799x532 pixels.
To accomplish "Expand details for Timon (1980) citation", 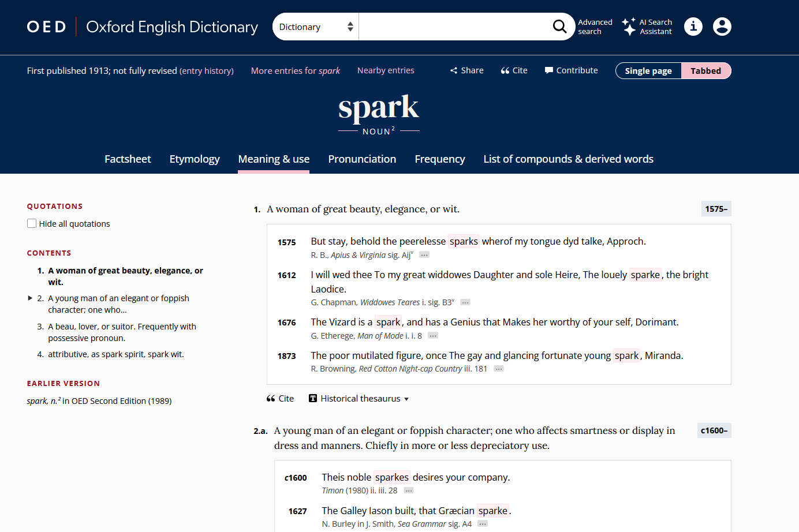I will (x=409, y=490).
